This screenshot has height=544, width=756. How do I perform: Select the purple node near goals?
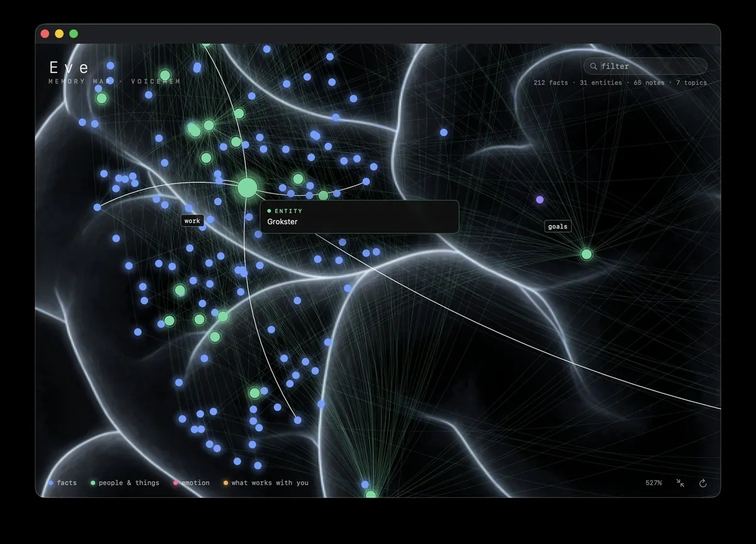click(x=540, y=200)
